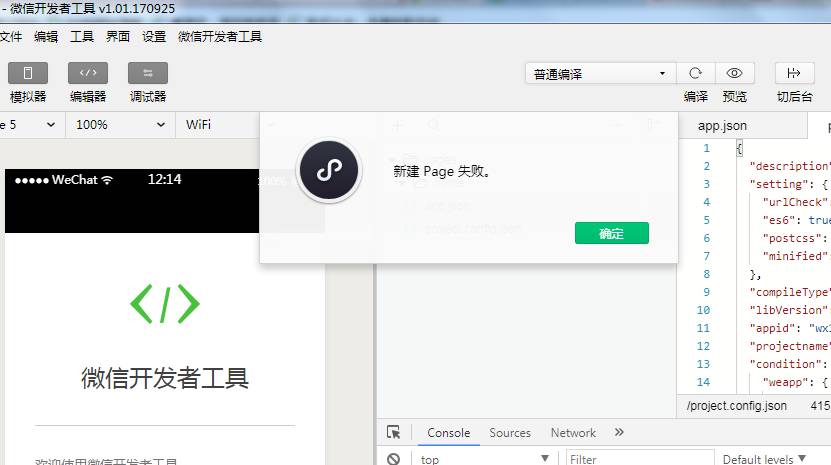Click the "urlCheck" key on line 4
Viewport: 831px width, 465px height.
pos(795,202)
